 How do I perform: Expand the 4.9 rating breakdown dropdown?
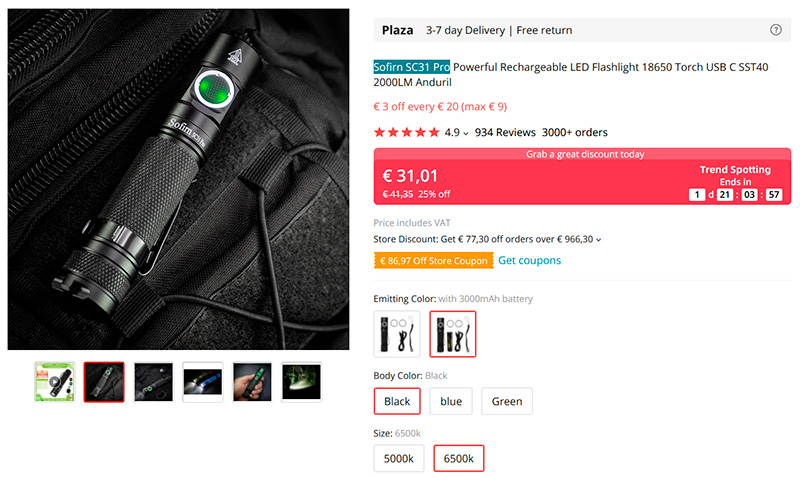[466, 133]
